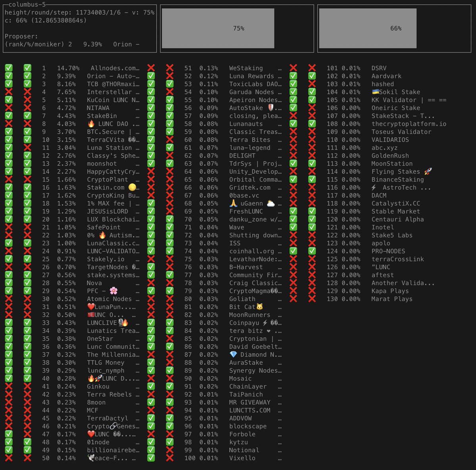Click the chain link emoji in Crypto Genes row 46
This screenshot has height=470, width=476.
coord(113,426)
